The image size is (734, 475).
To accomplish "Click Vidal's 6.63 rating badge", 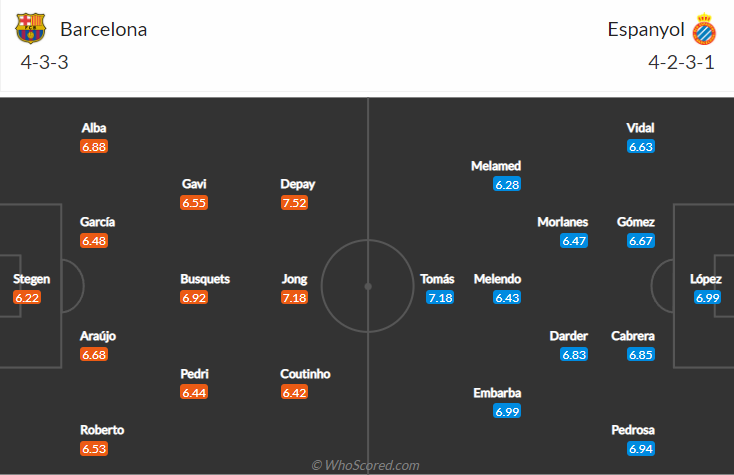I will 641,147.
